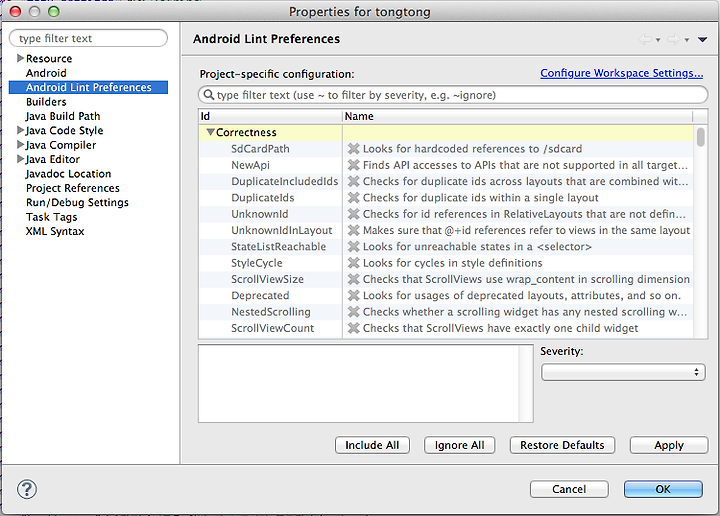Open the Severity dropdown
This screenshot has height=516, width=720.
(623, 372)
